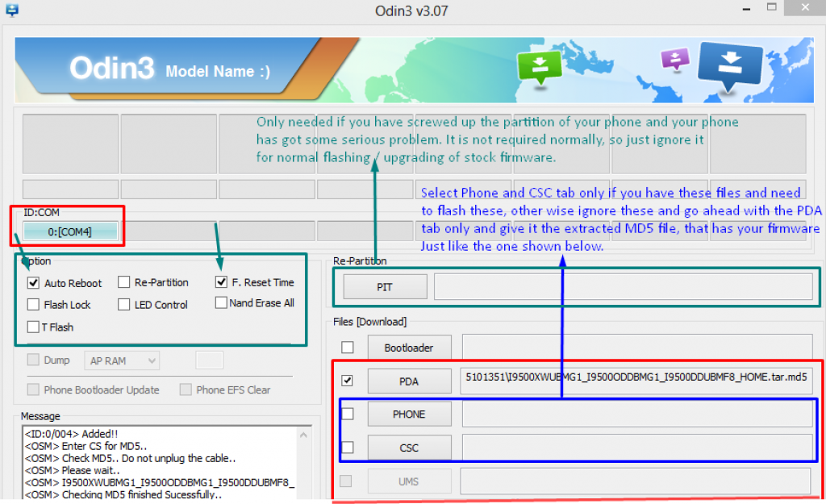This screenshot has width=826, height=504.
Task: Uncheck F. Reset Time
Action: pyautogui.click(x=221, y=283)
